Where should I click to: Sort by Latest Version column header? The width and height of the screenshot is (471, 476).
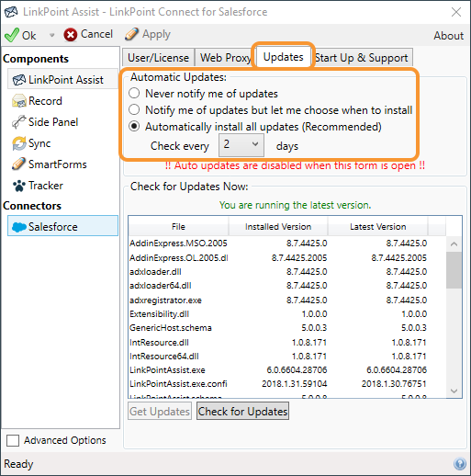(x=378, y=226)
